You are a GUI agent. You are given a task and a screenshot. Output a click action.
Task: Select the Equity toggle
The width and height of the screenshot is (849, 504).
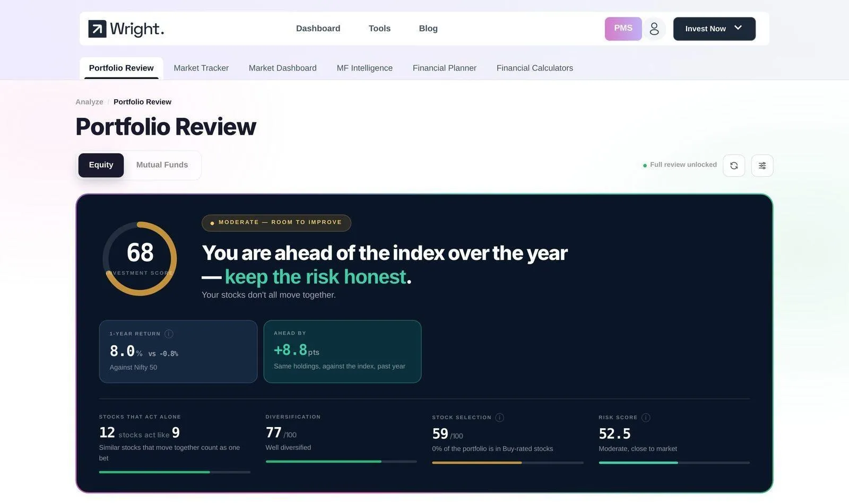coord(101,165)
